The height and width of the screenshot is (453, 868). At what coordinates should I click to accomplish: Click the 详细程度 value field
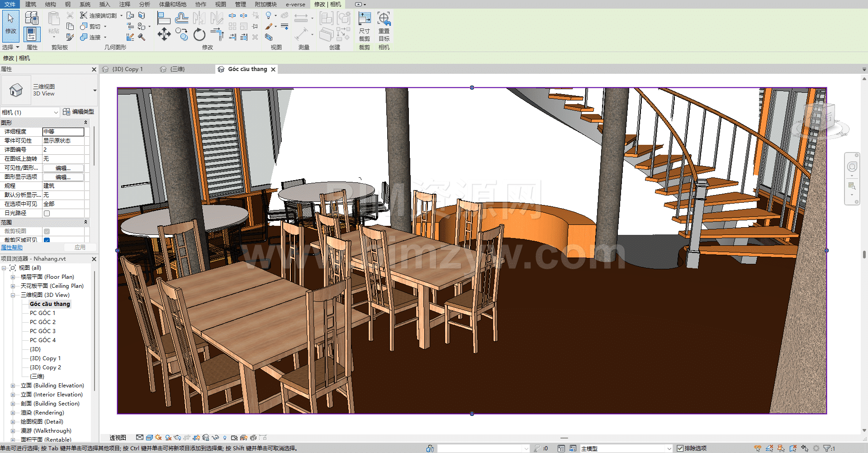click(x=63, y=132)
